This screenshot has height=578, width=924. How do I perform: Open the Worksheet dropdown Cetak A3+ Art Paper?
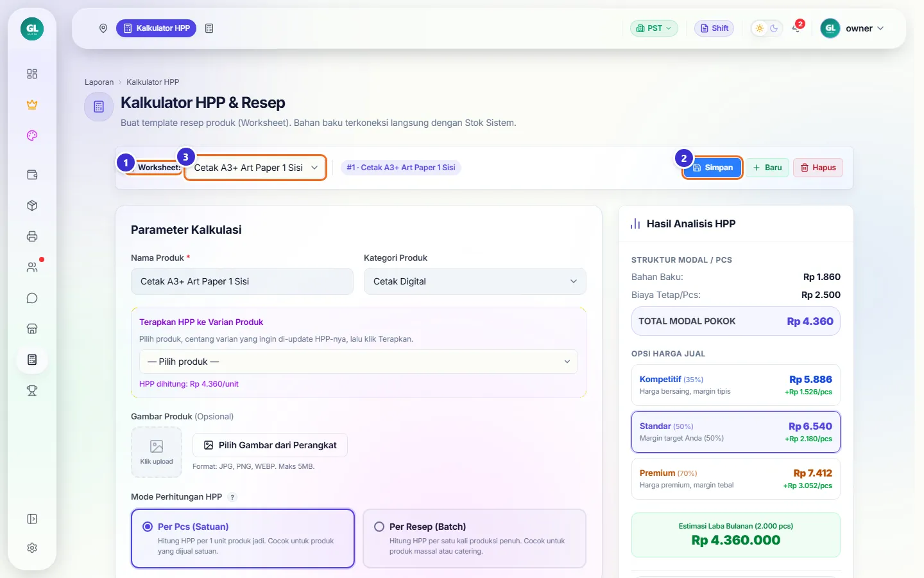click(255, 168)
